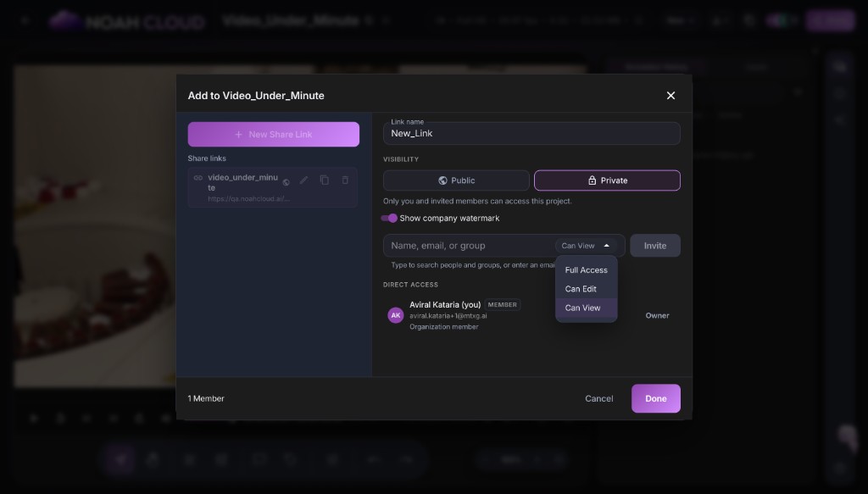868x494 pixels.
Task: Click the Share links heading
Action: pyautogui.click(x=207, y=158)
